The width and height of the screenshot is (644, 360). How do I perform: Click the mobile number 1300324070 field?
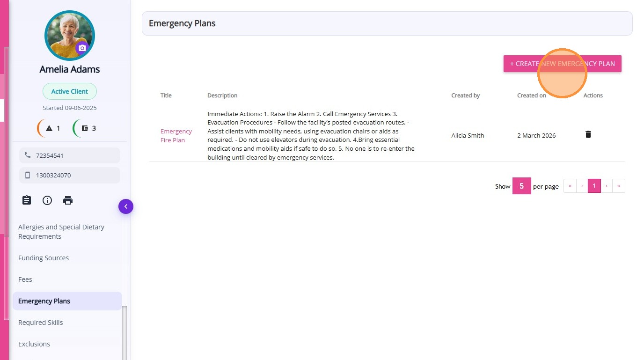click(70, 175)
